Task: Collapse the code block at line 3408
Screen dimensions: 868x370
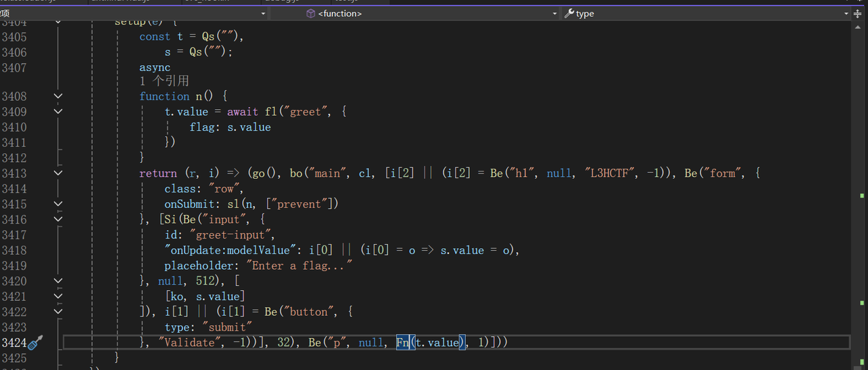Action: point(58,96)
